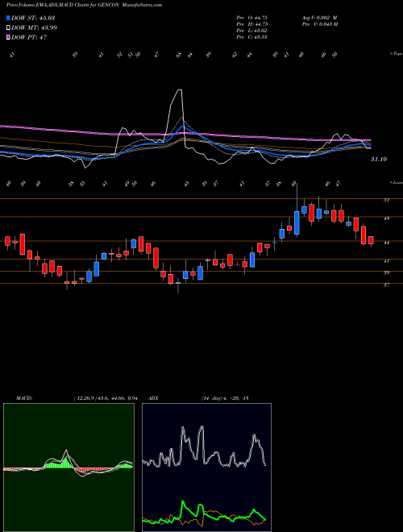Select the 'Pre L: 43.02' value
403x532 pixels.
252,31
